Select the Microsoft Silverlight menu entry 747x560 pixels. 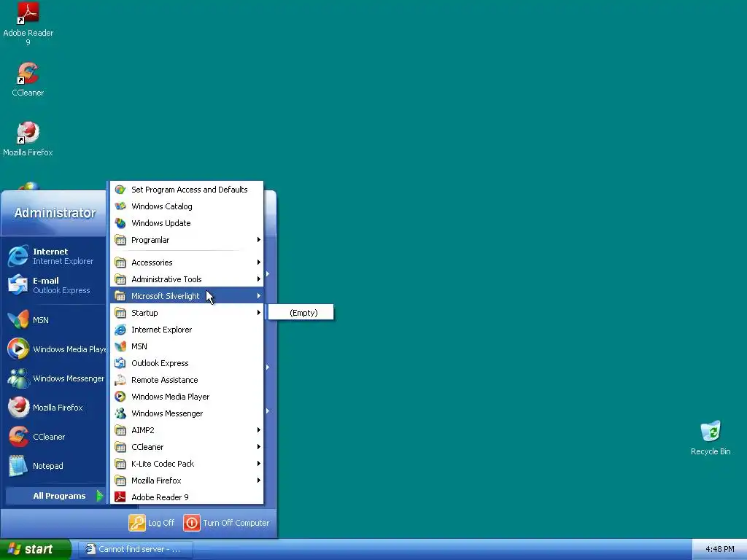point(187,296)
